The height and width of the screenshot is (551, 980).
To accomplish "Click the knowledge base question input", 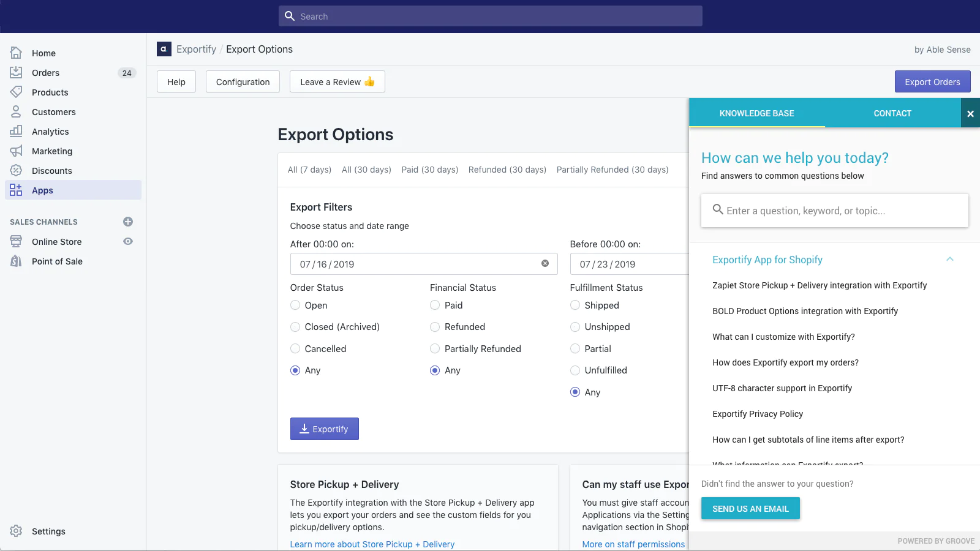I will point(835,211).
